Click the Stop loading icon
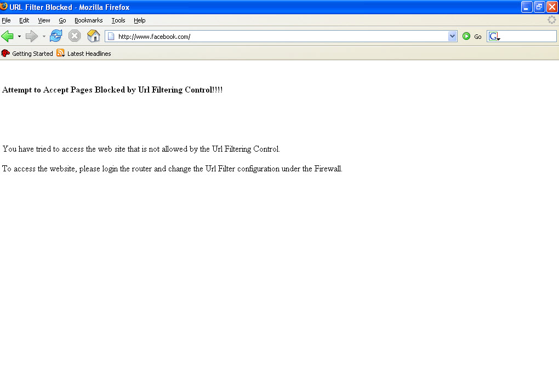Image resolution: width=559 pixels, height=392 pixels. pyautogui.click(x=75, y=36)
